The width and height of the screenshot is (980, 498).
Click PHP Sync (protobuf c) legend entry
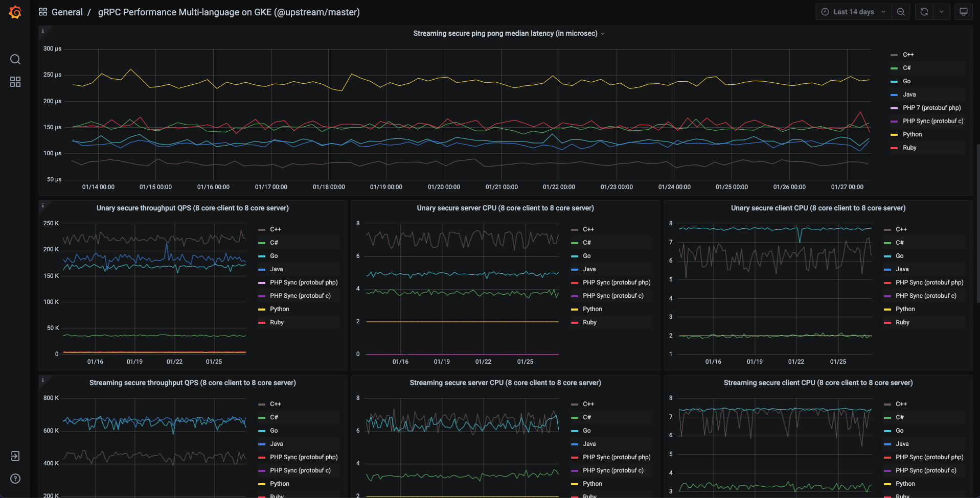[300, 295]
